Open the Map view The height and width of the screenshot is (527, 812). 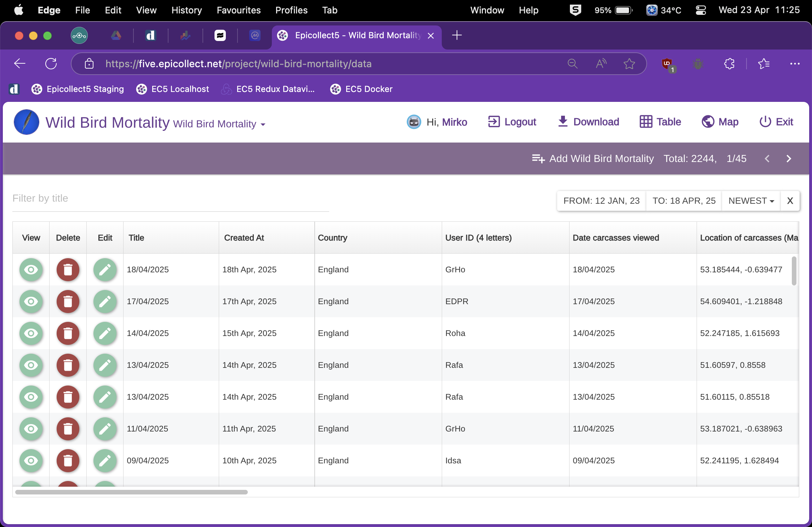click(x=720, y=122)
